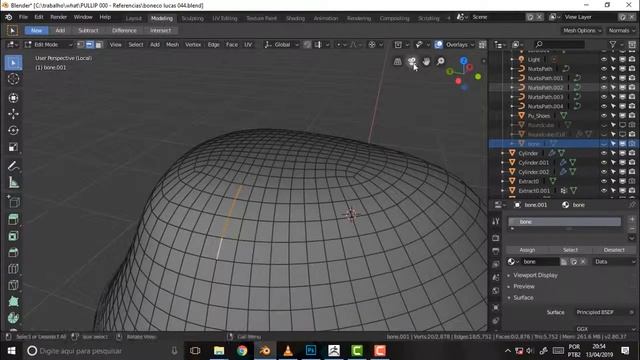The height and width of the screenshot is (360, 640).
Task: Unlink the bone material with X
Action: [x=583, y=262]
